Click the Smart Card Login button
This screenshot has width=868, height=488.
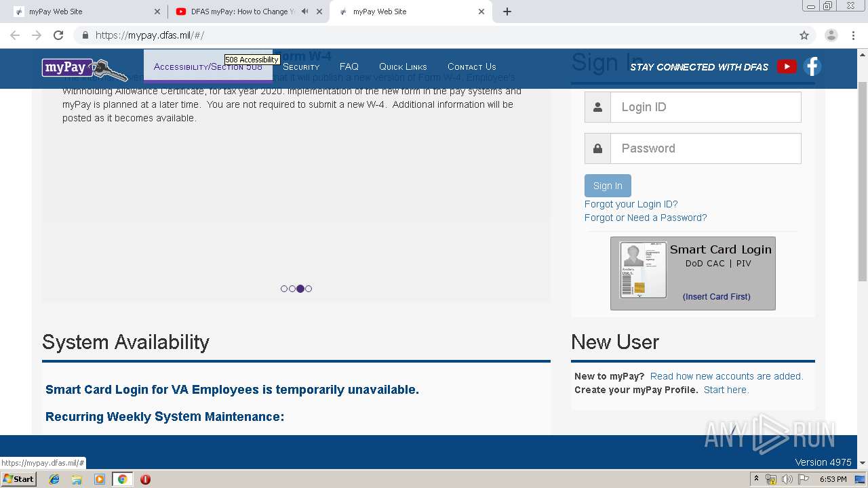coord(693,273)
